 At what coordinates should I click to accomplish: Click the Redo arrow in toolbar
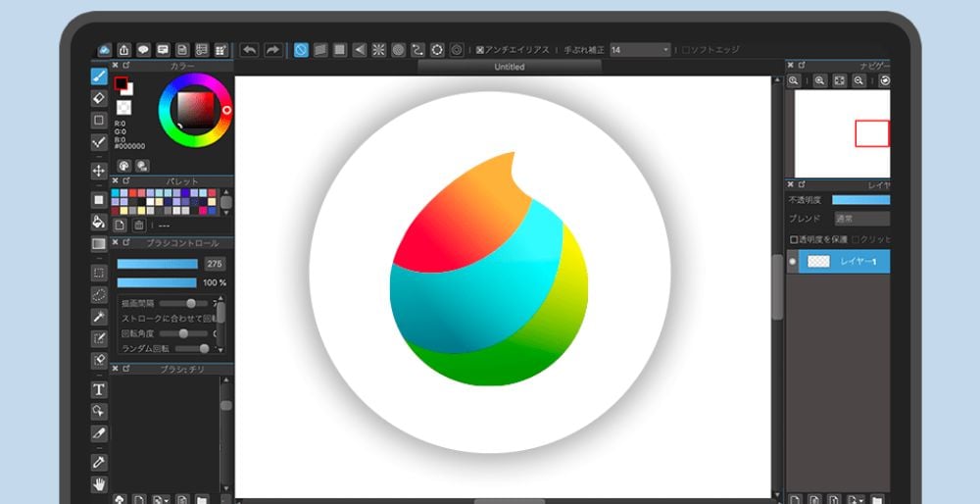(272, 49)
